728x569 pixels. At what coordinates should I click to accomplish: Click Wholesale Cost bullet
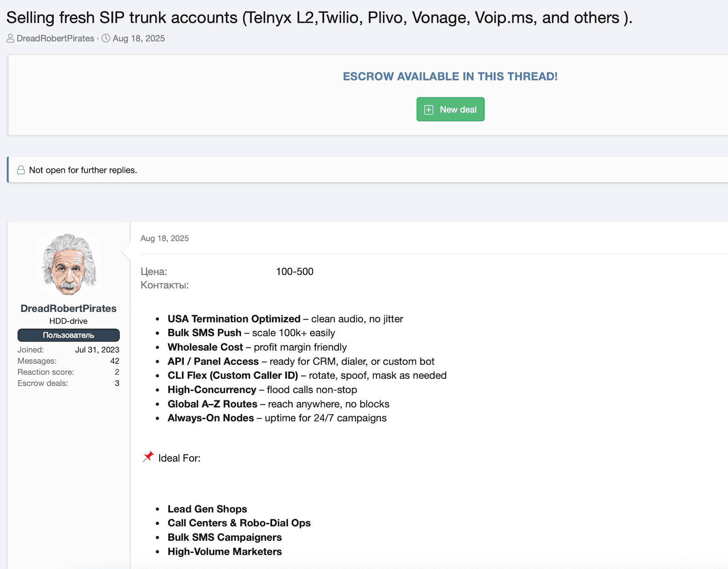(x=257, y=347)
